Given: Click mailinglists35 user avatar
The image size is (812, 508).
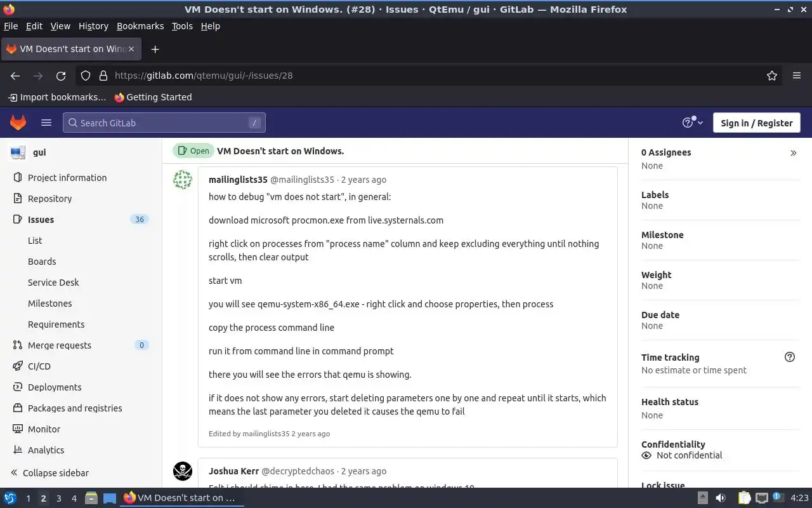Looking at the screenshot, I should click(x=183, y=180).
